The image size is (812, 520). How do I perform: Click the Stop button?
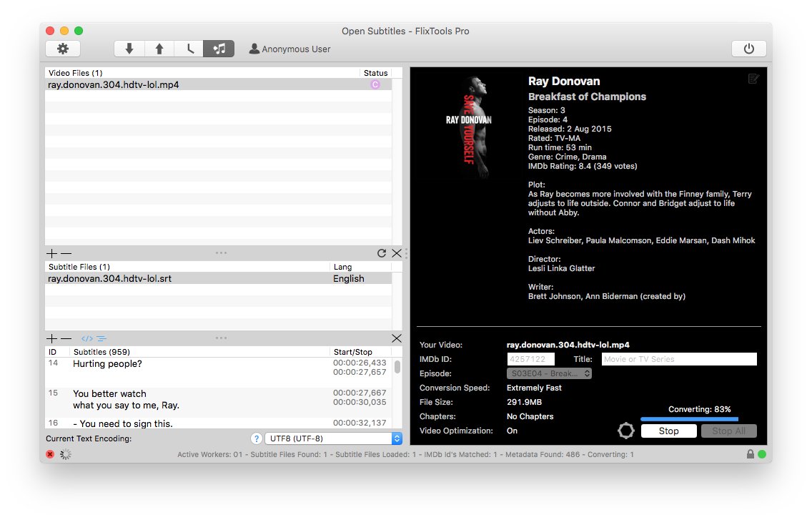[668, 431]
